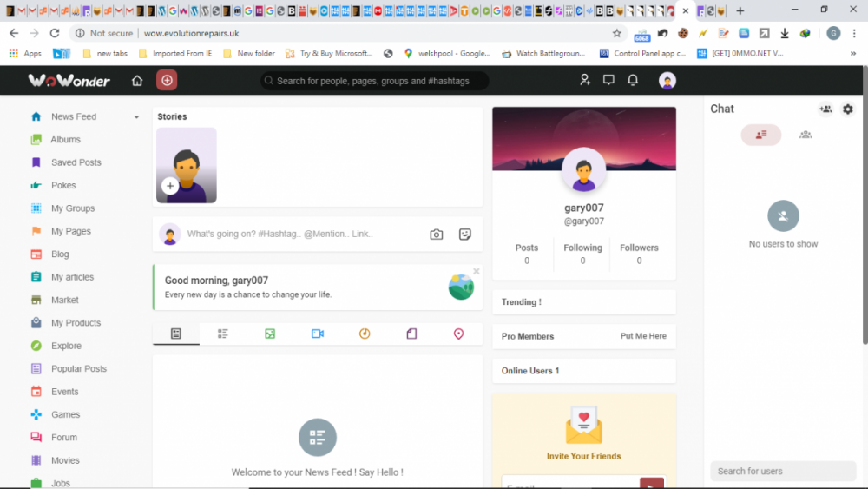This screenshot has height=489, width=868.
Task: Click browser reload button
Action: tap(54, 33)
